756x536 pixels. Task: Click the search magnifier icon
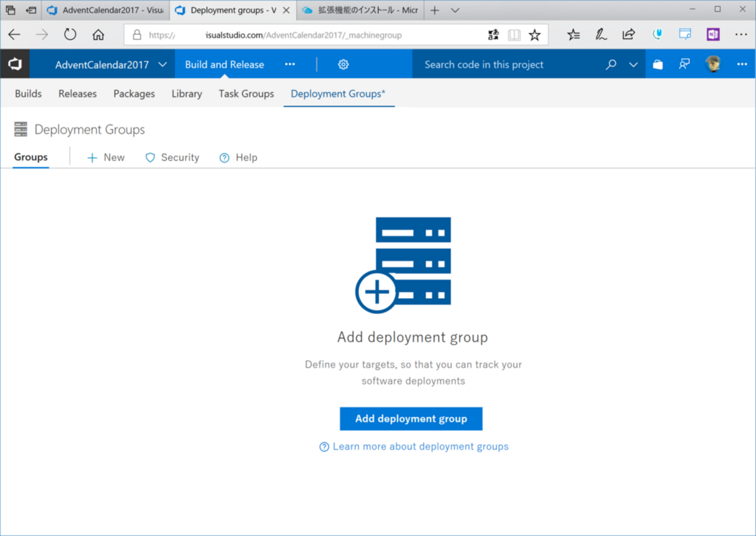(x=611, y=65)
